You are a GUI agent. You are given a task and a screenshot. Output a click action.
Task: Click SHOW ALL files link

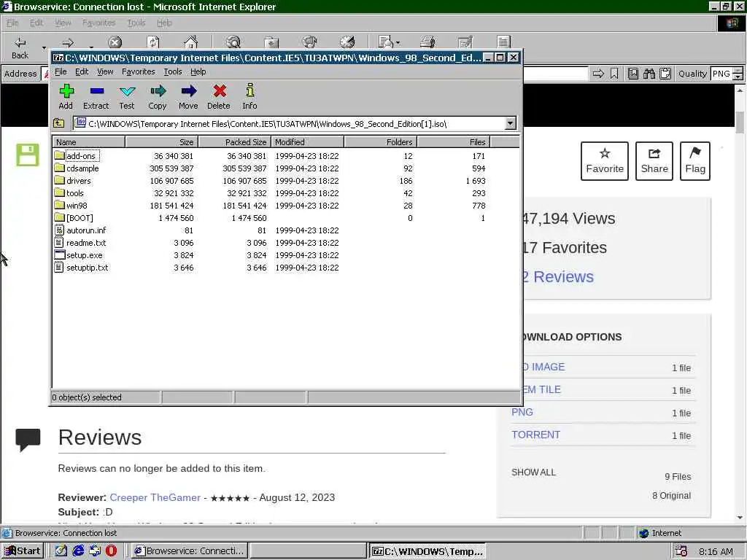click(x=533, y=472)
